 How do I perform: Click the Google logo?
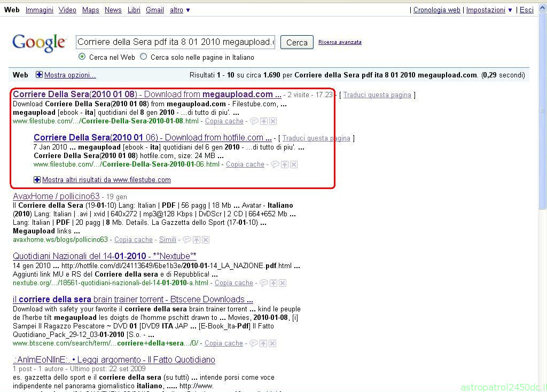(39, 43)
